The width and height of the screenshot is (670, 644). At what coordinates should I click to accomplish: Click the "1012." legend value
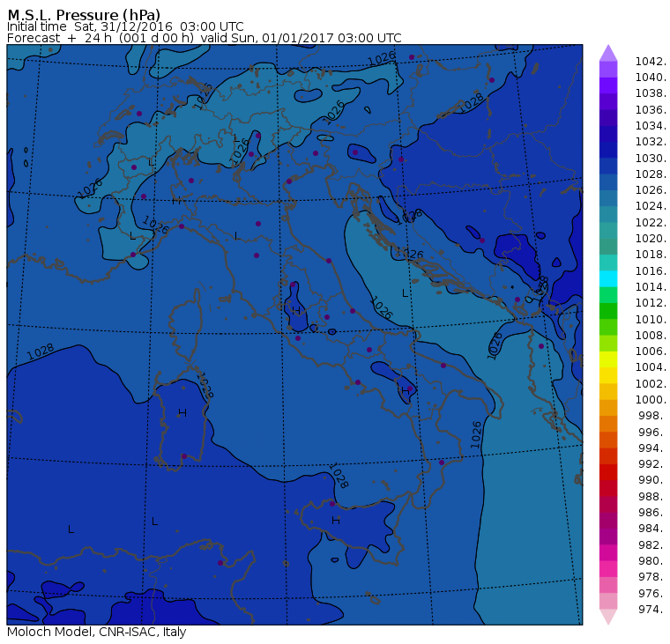point(651,303)
